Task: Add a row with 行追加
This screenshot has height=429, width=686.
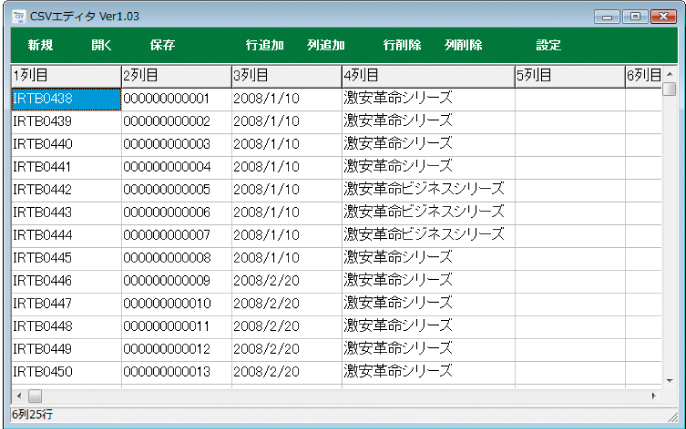Action: 265,45
